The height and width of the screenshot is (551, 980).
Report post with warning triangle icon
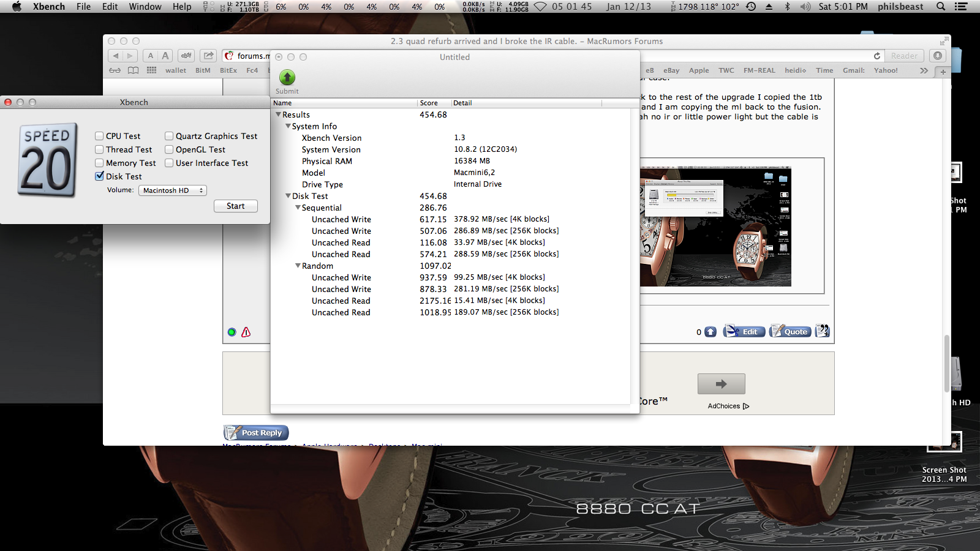click(246, 332)
